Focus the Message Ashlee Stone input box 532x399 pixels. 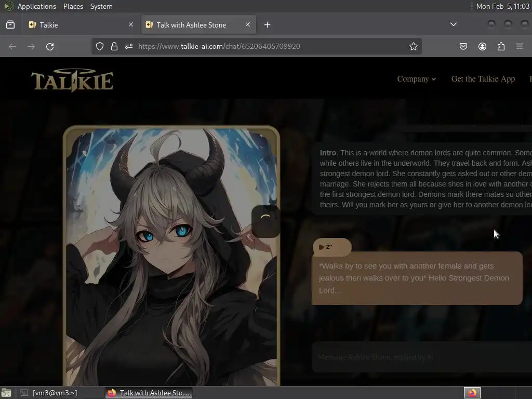coord(422,357)
